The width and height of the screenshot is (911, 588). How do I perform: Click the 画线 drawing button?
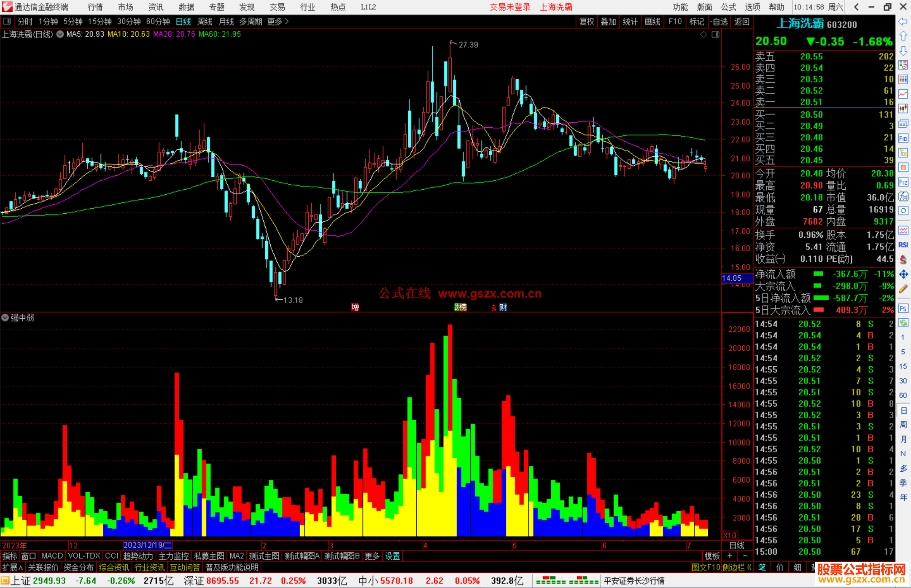coord(652,21)
